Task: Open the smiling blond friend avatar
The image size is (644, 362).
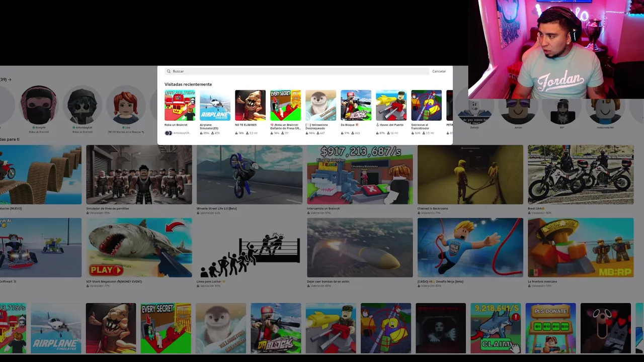Action: point(606,112)
